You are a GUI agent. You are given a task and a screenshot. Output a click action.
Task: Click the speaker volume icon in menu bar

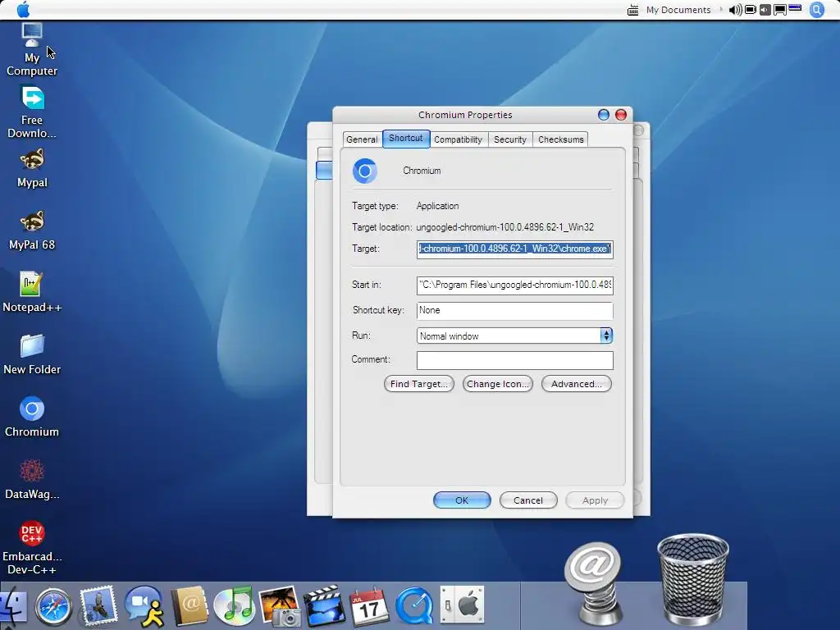coord(736,10)
